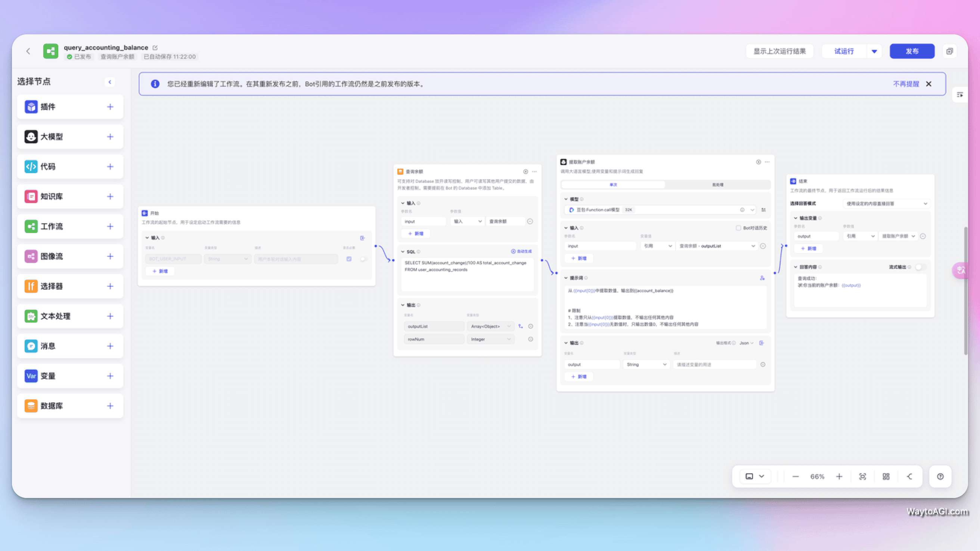Click the 不再提醒 link

pyautogui.click(x=906, y=84)
